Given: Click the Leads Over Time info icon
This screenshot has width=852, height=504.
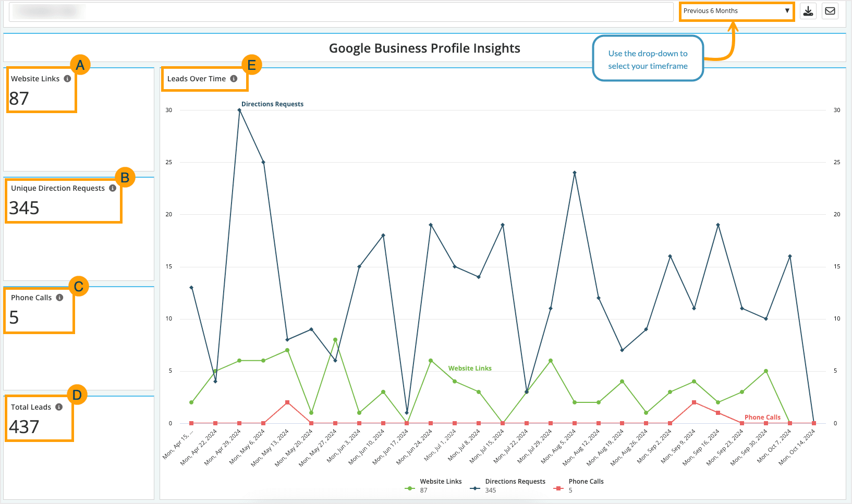Looking at the screenshot, I should coord(233,79).
